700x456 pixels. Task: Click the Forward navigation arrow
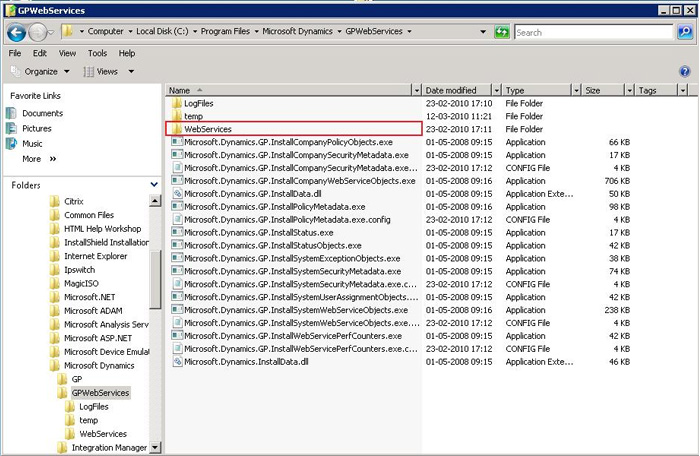pos(38,32)
